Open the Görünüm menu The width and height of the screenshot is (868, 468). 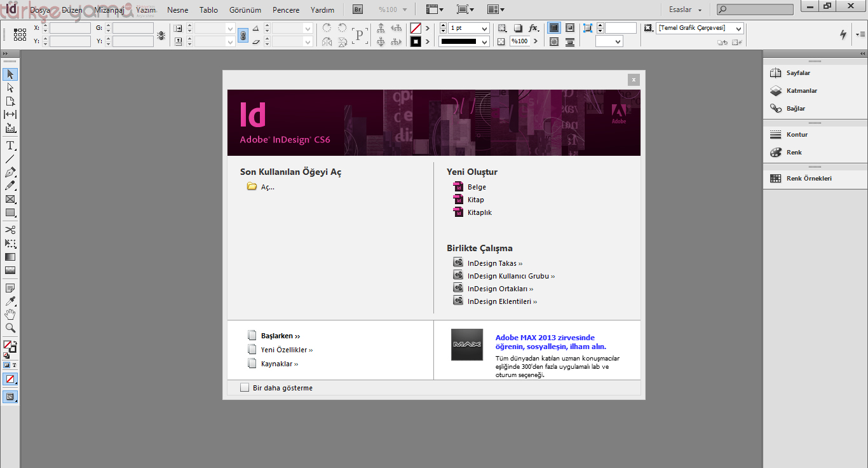pyautogui.click(x=245, y=10)
